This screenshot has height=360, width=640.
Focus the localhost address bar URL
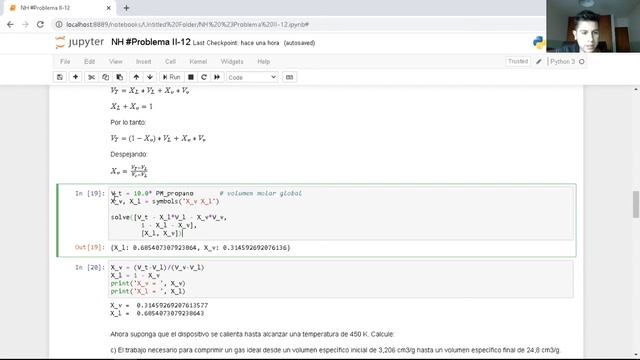coord(187,24)
